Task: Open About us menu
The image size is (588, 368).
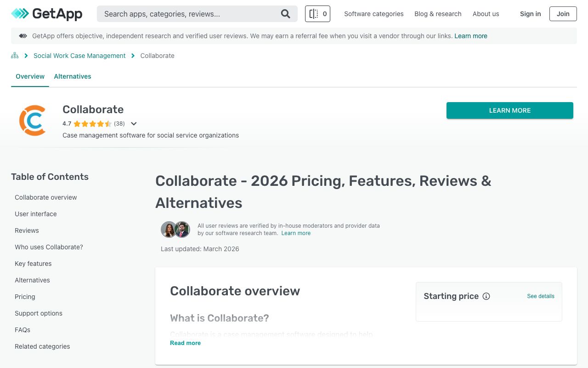Action: 486,14
